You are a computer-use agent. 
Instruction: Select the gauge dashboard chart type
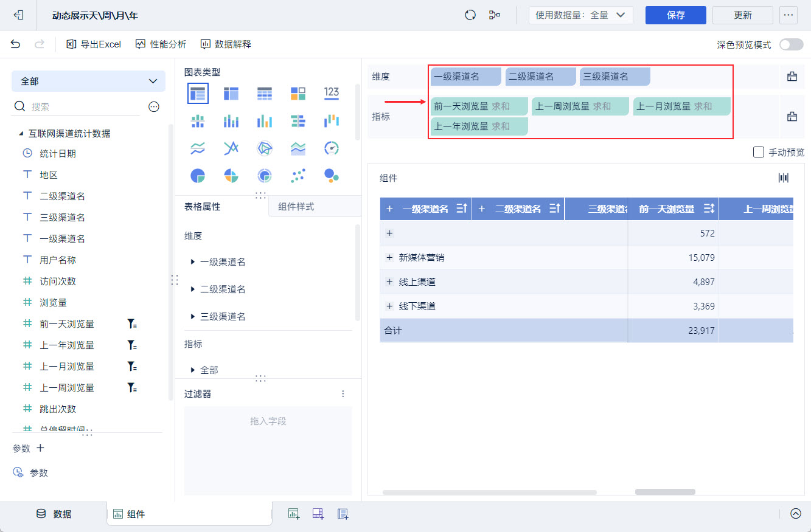[332, 148]
